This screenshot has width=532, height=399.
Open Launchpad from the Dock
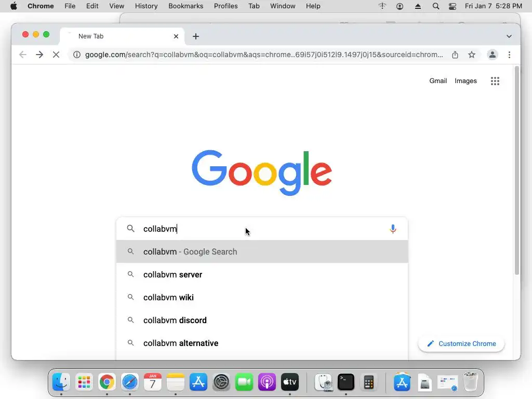pyautogui.click(x=84, y=382)
